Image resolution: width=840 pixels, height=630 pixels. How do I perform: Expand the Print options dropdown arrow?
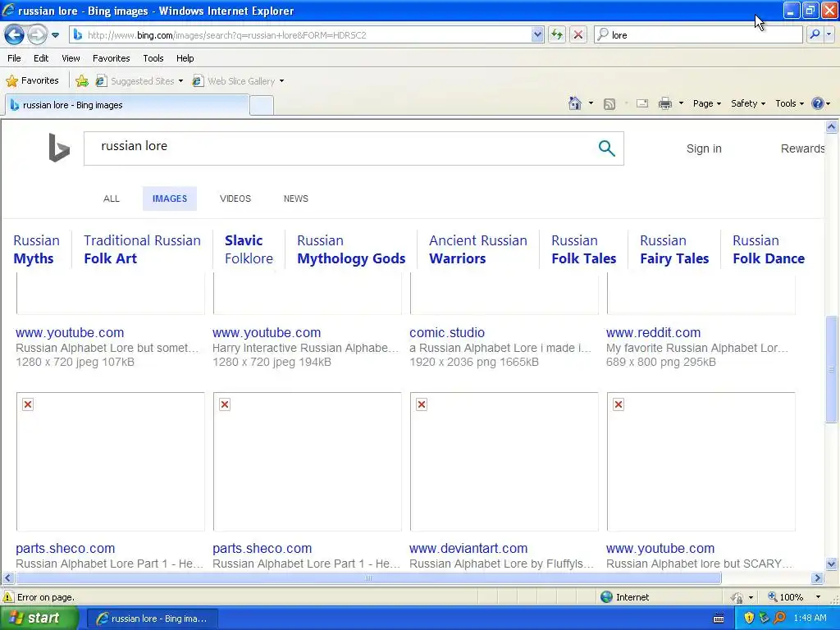click(x=681, y=103)
